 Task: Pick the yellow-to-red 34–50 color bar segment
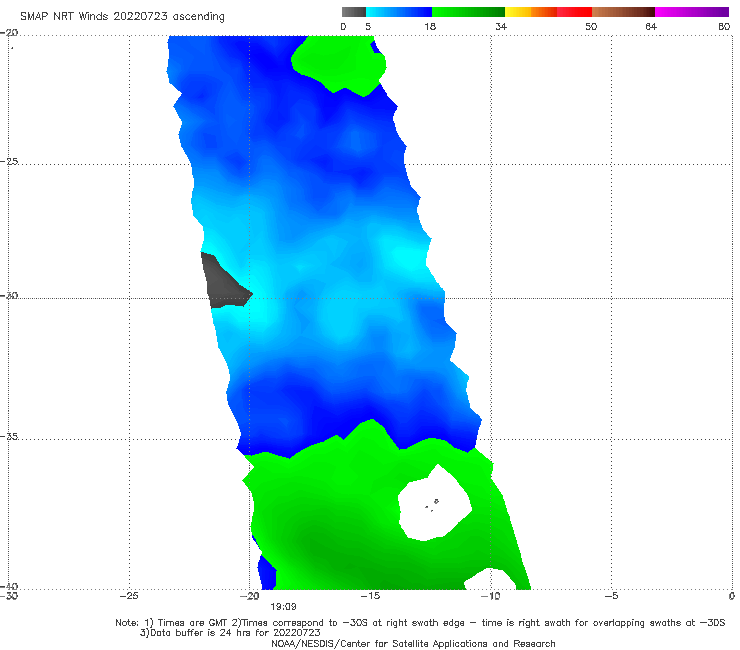click(x=548, y=12)
